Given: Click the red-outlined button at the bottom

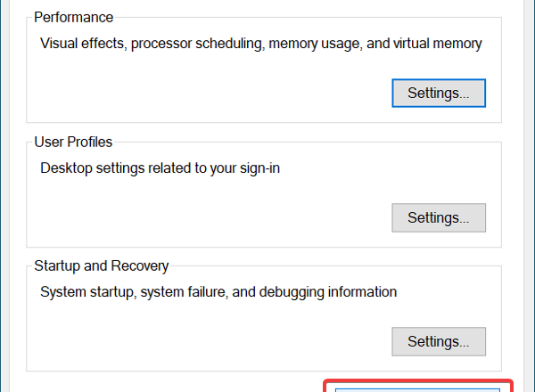Looking at the screenshot, I should (417, 386).
